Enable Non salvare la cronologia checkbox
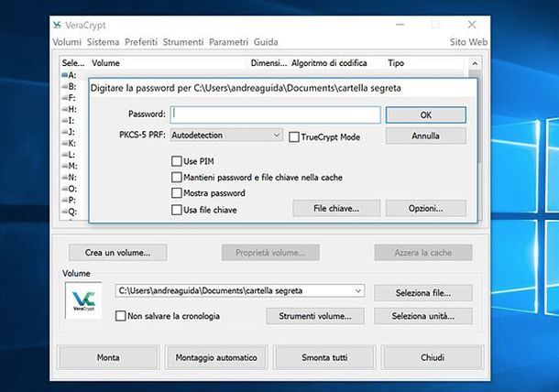The width and height of the screenshot is (559, 392). tap(120, 316)
